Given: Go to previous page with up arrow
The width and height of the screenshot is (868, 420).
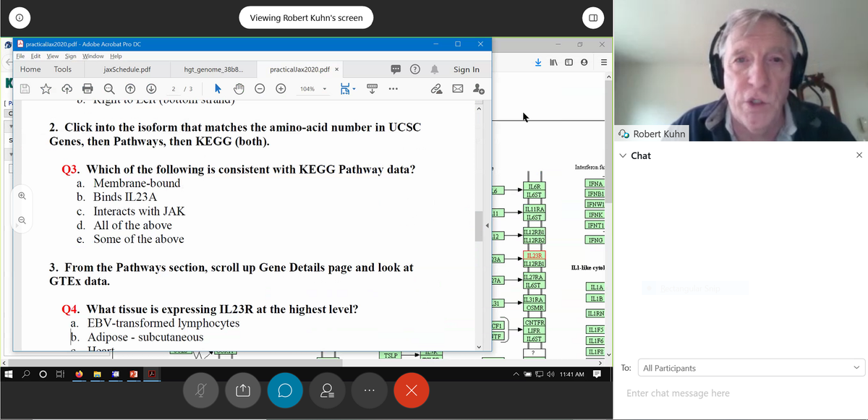Looking at the screenshot, I should 130,89.
